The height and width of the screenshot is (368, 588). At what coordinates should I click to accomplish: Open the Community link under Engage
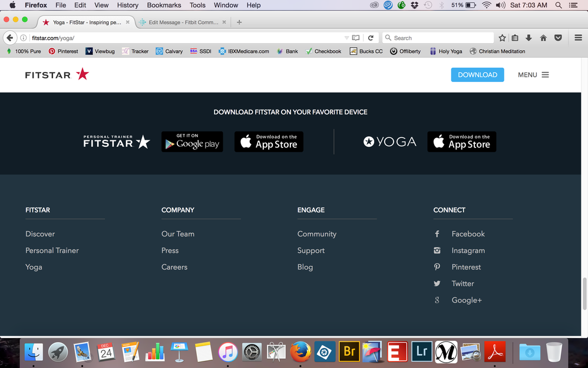coord(317,234)
